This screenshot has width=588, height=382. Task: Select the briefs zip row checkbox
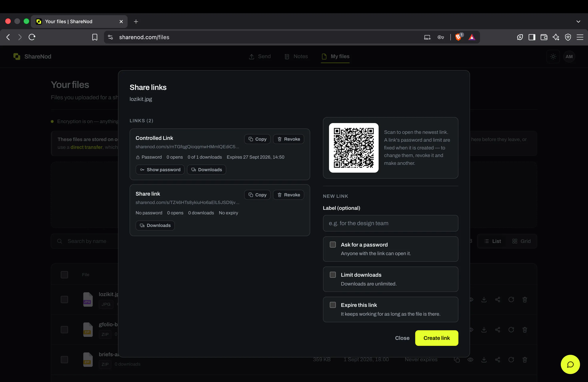tap(64, 360)
